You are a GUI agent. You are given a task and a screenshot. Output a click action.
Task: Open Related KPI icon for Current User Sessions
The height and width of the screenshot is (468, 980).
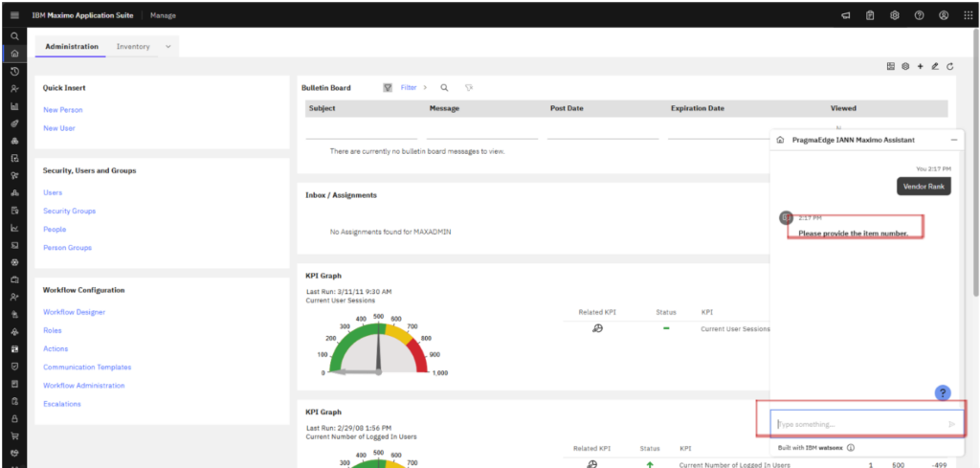[597, 328]
